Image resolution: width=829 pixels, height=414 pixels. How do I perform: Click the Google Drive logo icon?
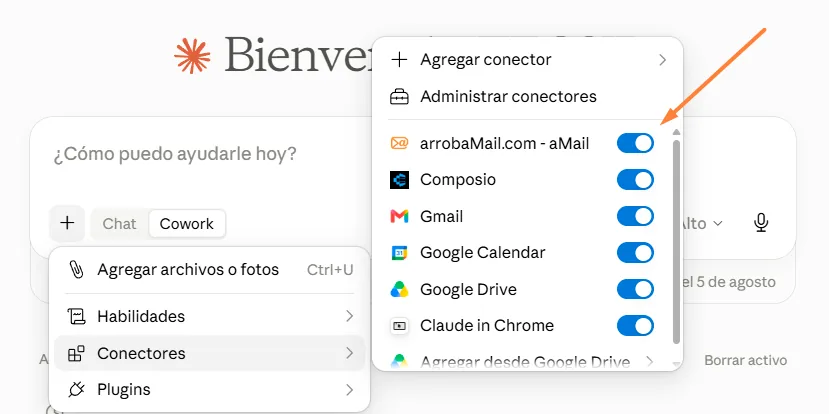pos(399,289)
